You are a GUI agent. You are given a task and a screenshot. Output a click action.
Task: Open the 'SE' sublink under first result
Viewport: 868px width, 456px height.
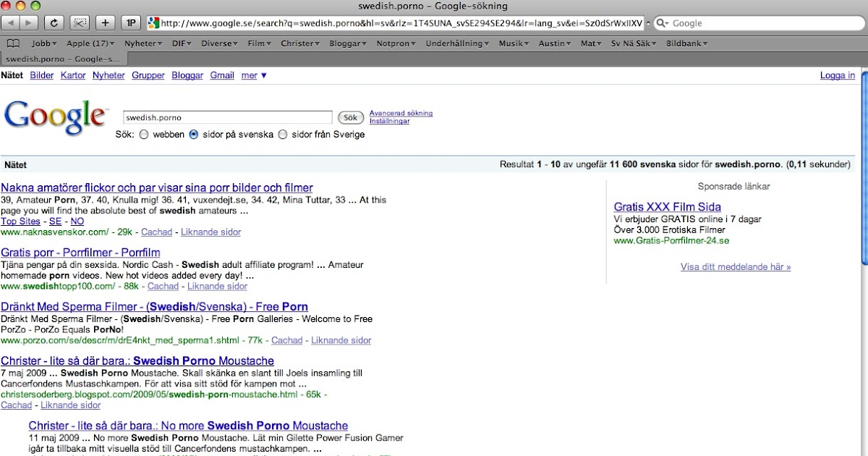click(55, 221)
